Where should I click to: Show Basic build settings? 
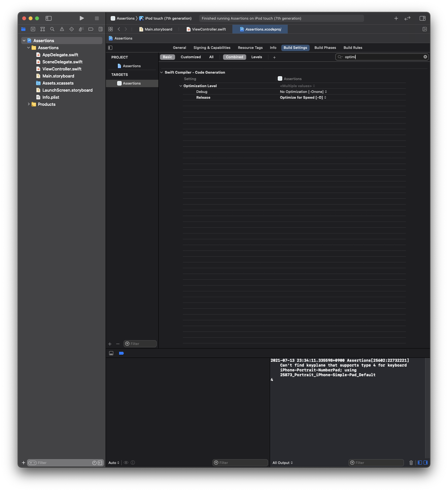click(x=167, y=57)
